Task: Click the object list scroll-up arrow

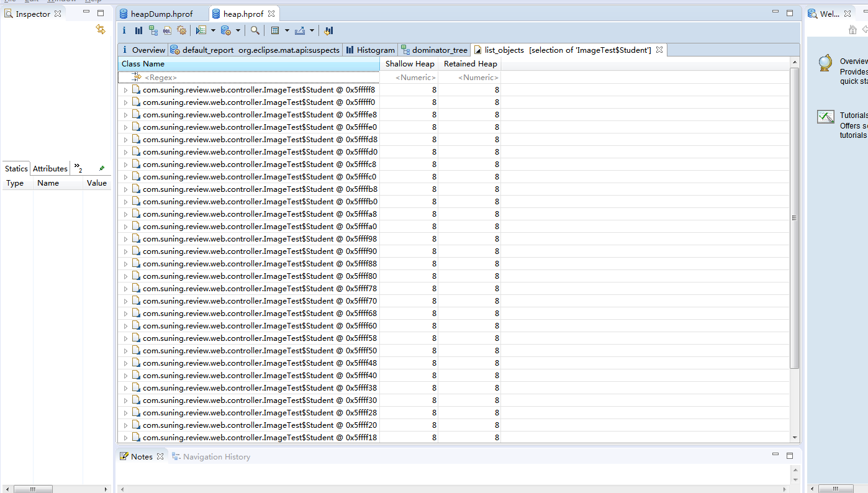Action: [795, 62]
